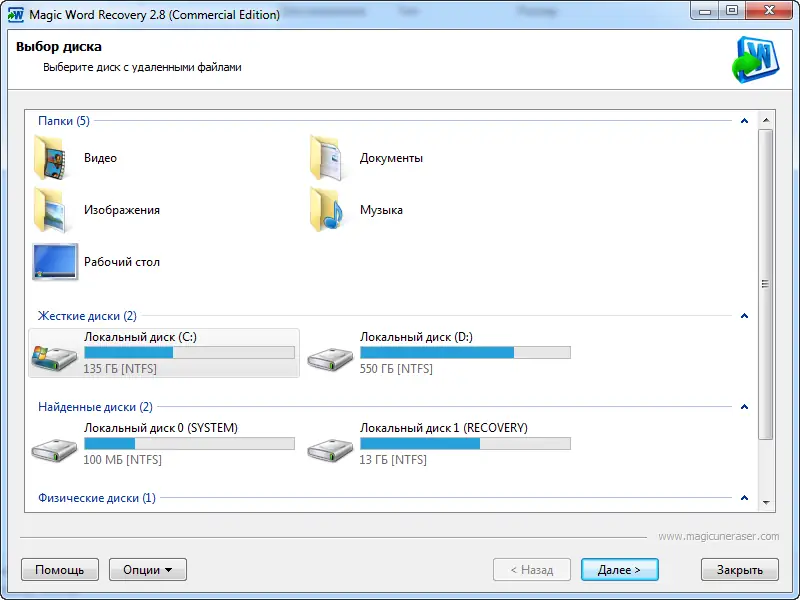Image resolution: width=800 pixels, height=600 pixels.
Task: Click the < Назад button
Action: (x=532, y=569)
